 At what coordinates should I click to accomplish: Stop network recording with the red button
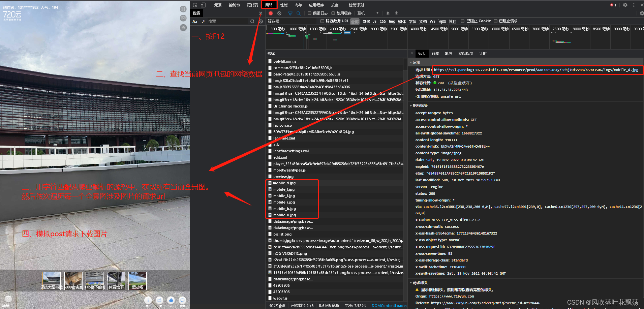pyautogui.click(x=271, y=13)
